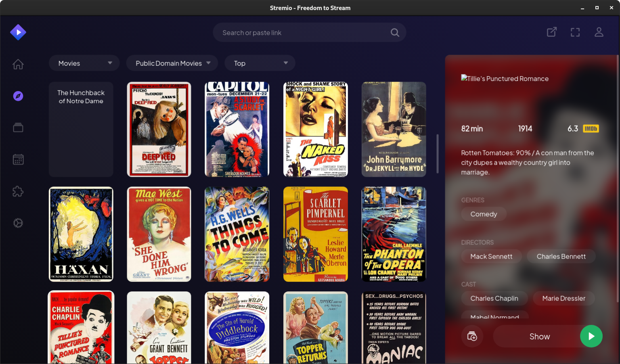The image size is (620, 364).
Task: Open Settings with the gear icon
Action: [18, 223]
